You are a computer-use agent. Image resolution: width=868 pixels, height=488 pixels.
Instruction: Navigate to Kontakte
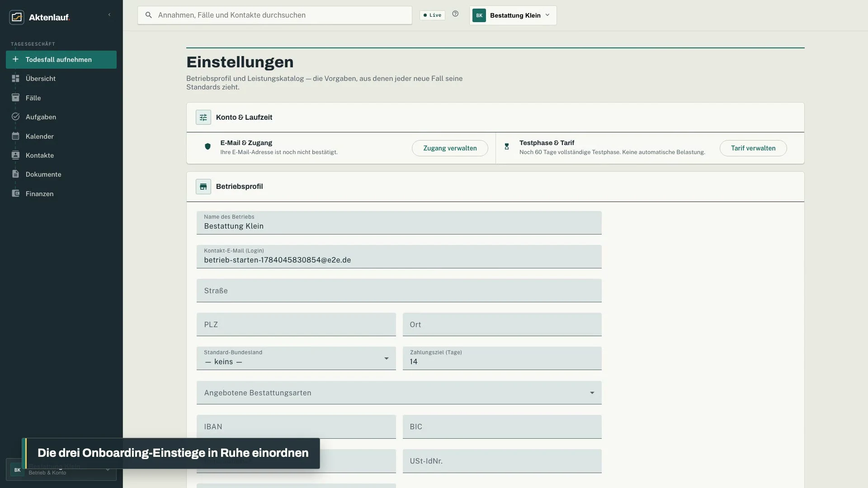(61, 155)
